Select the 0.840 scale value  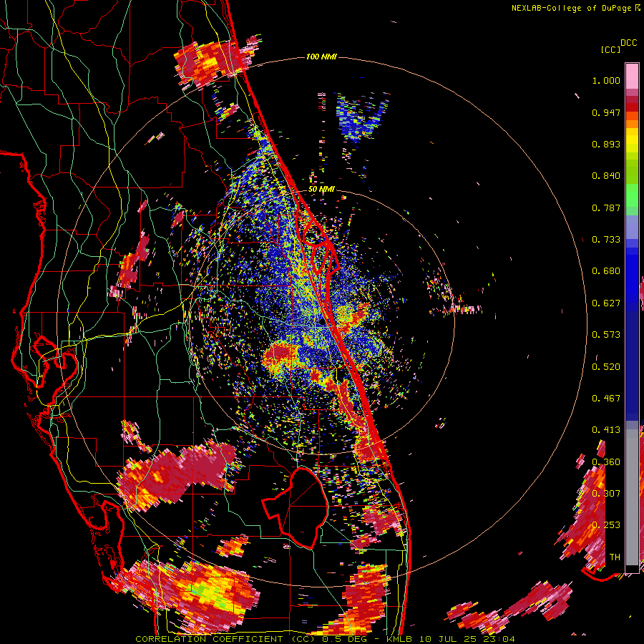[x=606, y=176]
